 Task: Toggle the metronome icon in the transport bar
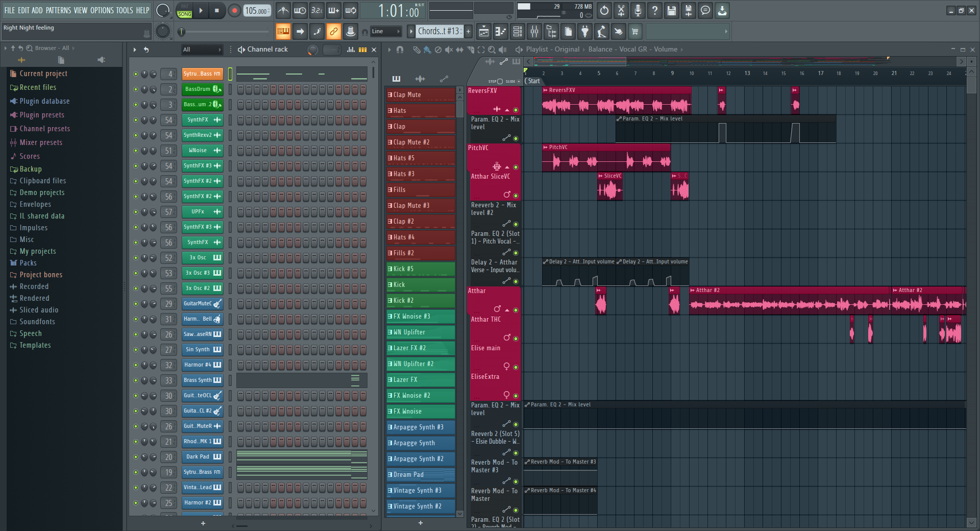[x=283, y=10]
